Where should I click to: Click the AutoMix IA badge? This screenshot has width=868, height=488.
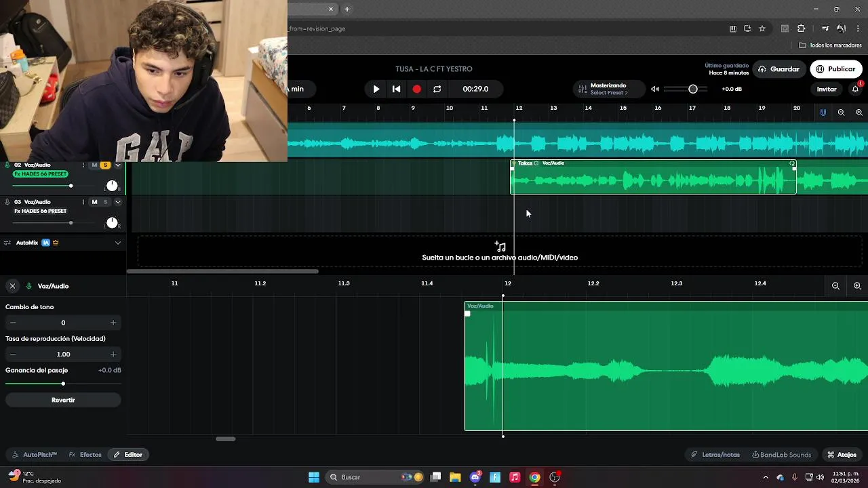pos(45,243)
